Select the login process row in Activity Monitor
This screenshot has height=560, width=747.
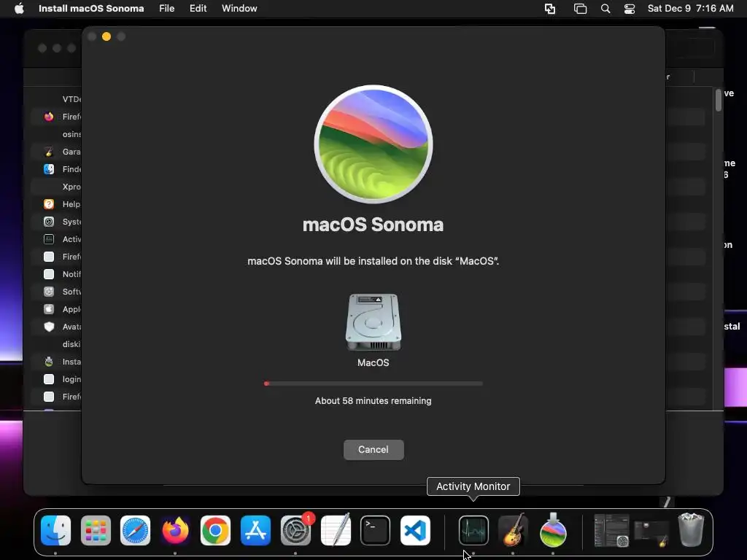(x=56, y=379)
